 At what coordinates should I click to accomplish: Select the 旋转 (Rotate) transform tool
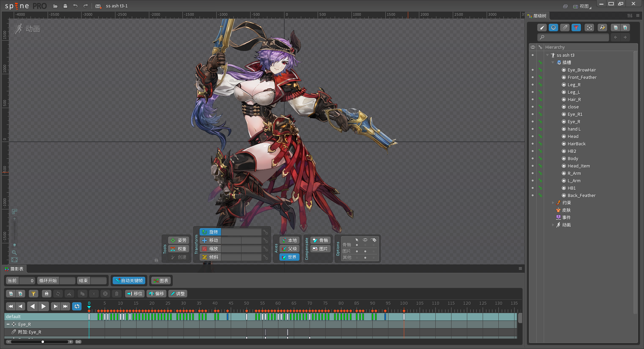[x=210, y=232]
